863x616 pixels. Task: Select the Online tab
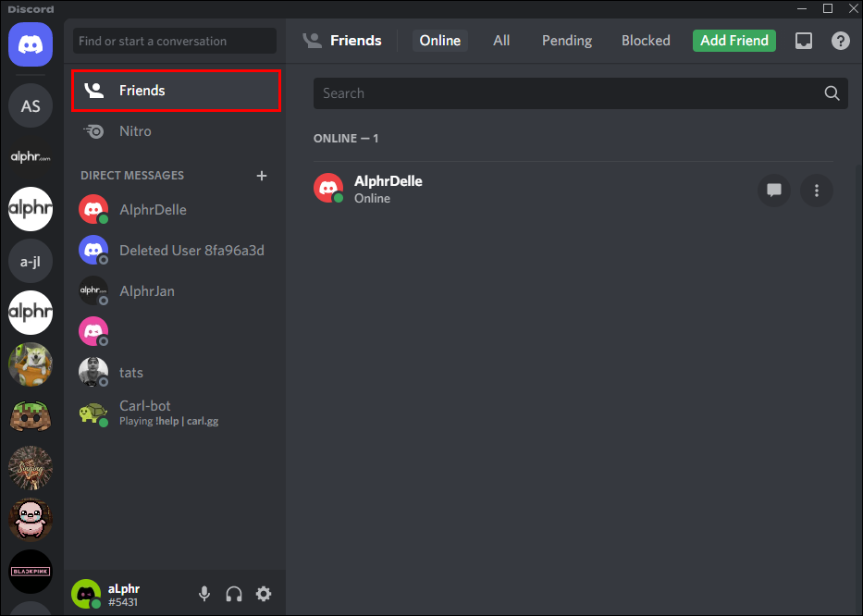(439, 41)
